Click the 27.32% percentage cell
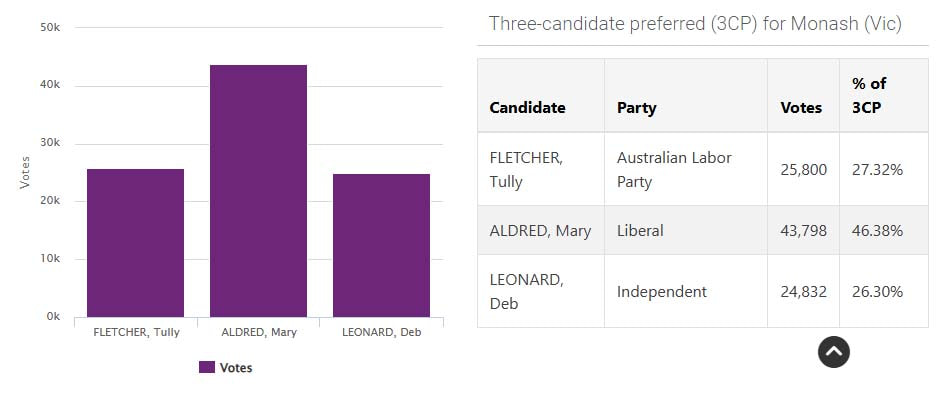Image resolution: width=942 pixels, height=394 pixels. tap(884, 169)
